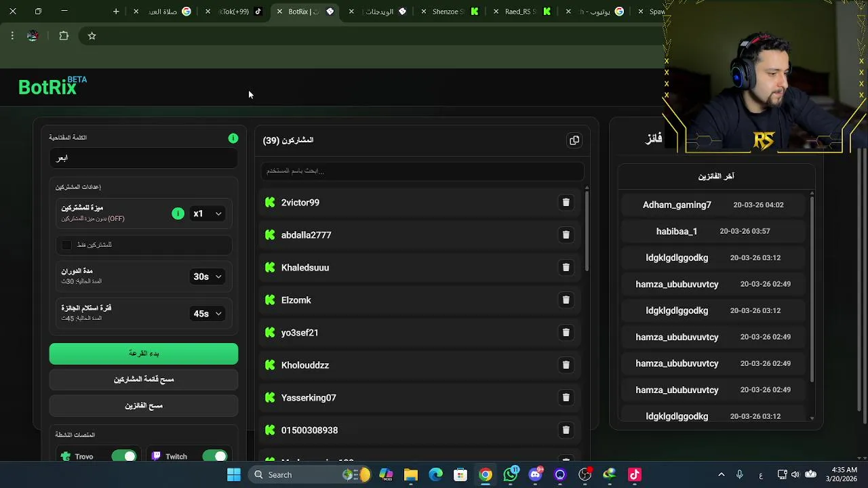Image resolution: width=868 pixels, height=488 pixels.
Task: Open 30s spin duration dropdown
Action: click(208, 277)
